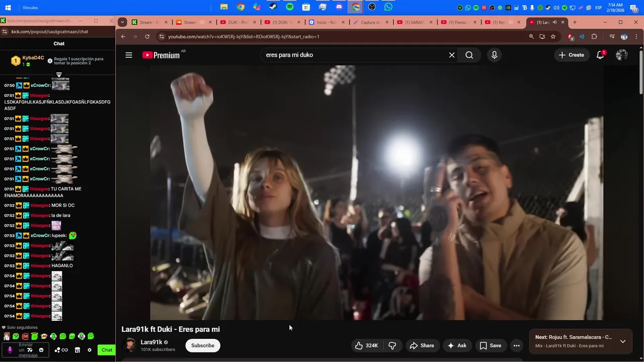
Task: Insert the red angry emote from quick row
Action: click(25, 336)
